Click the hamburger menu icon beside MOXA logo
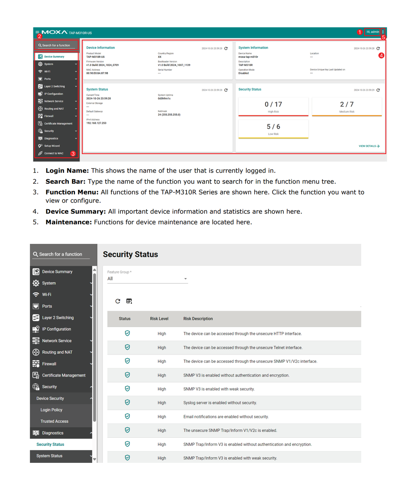 click(37, 31)
